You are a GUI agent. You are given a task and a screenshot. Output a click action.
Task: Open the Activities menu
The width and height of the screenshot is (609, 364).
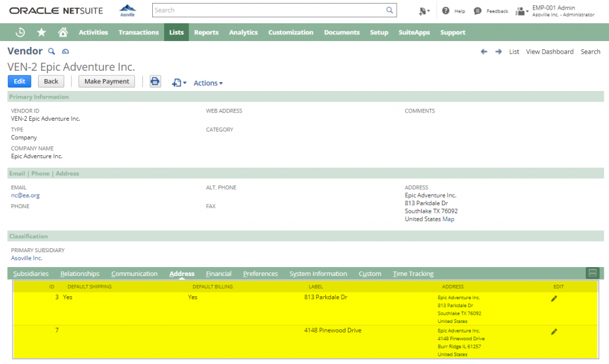[93, 32]
